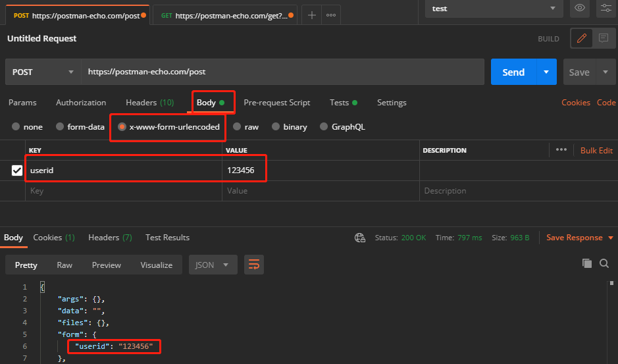Copy response body with the copy icon
This screenshot has width=618, height=364.
[587, 263]
